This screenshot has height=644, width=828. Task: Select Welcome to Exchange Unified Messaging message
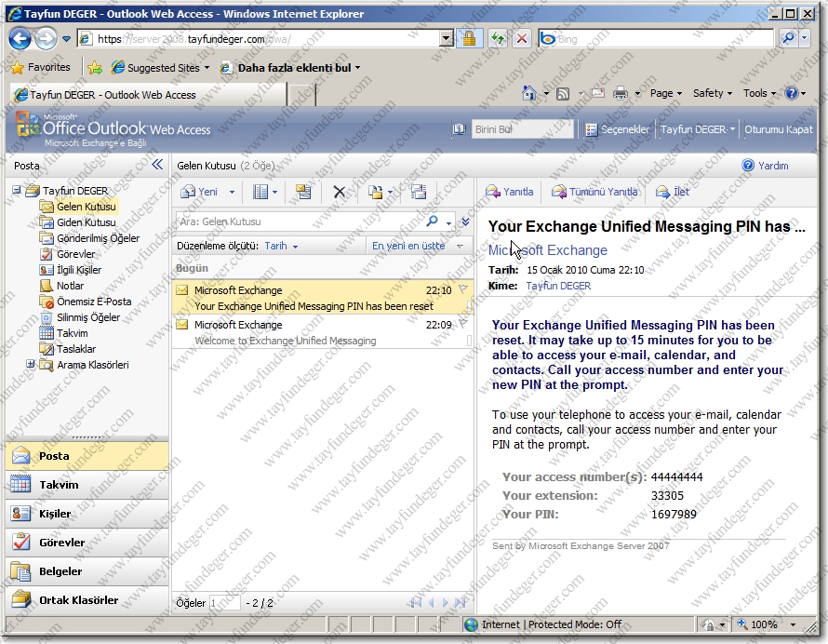322,332
